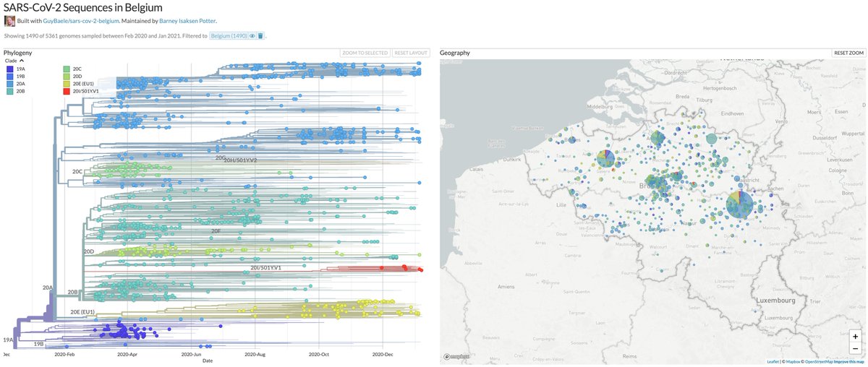Click the Zoom to Selected button

pos(365,53)
